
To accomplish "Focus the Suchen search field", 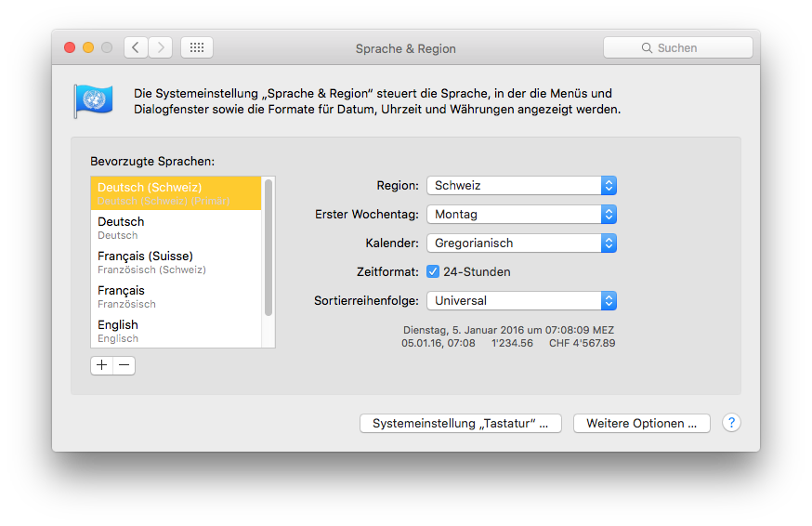I will (x=678, y=47).
